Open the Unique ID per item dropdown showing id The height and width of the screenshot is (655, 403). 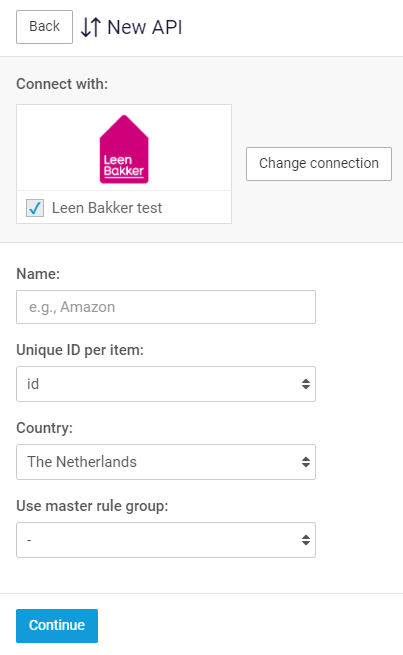click(x=166, y=384)
